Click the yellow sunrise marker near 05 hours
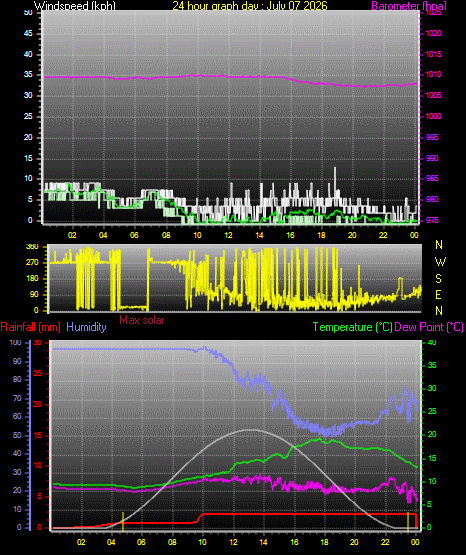466x555 pixels. tap(123, 521)
